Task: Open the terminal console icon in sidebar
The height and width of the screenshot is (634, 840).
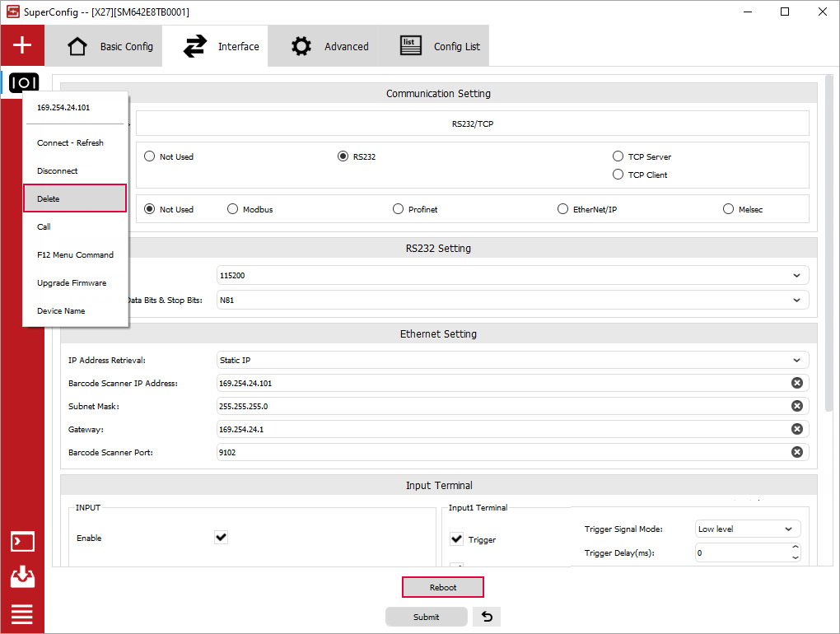Action: pyautogui.click(x=22, y=542)
